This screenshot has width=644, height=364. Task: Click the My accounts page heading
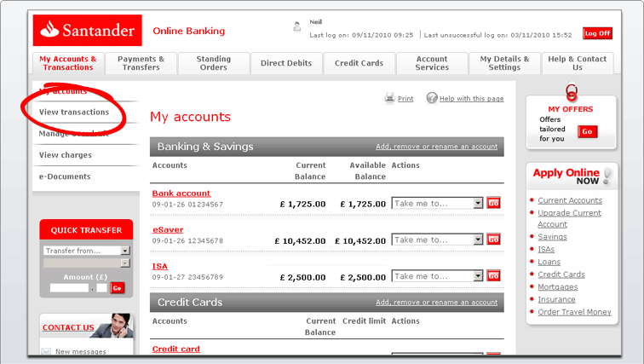(190, 117)
